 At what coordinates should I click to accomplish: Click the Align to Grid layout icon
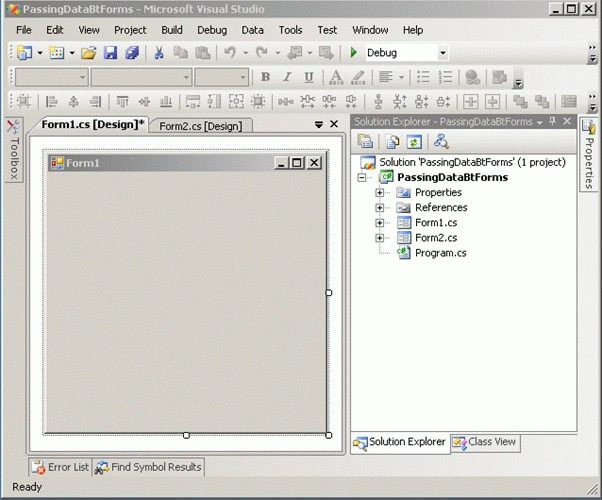pos(24,102)
